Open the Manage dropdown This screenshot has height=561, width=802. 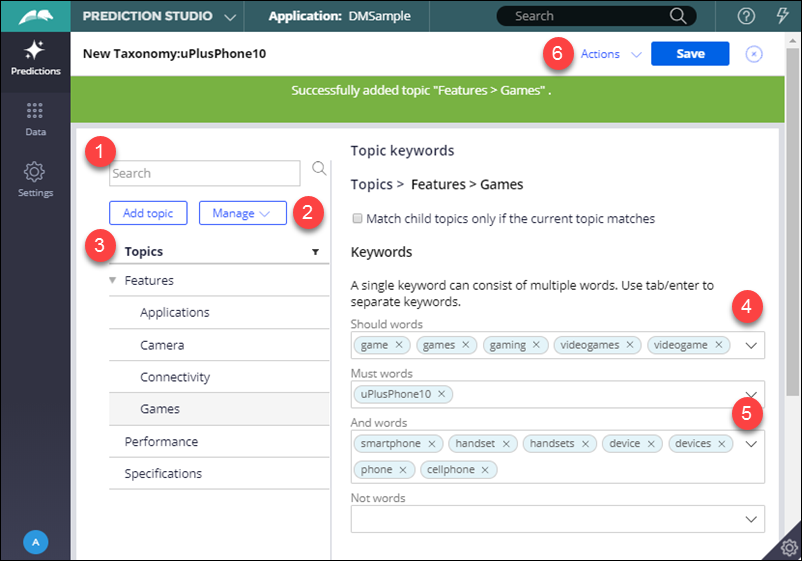(x=242, y=213)
